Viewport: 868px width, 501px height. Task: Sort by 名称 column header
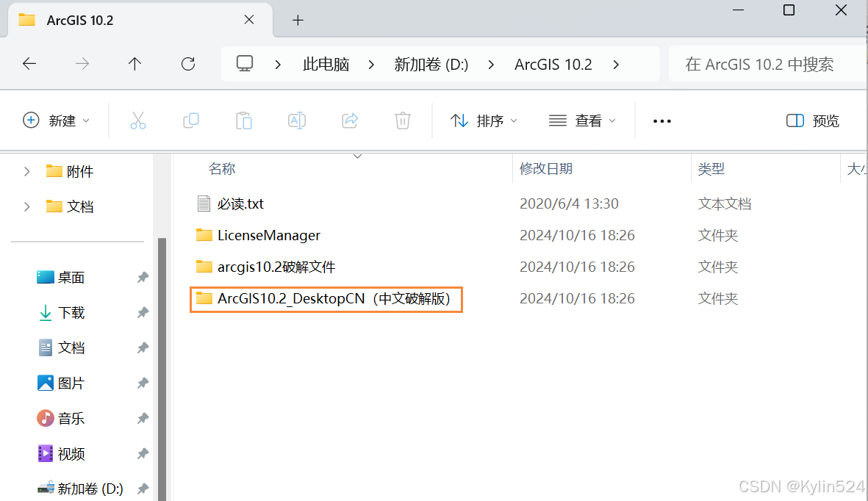click(222, 169)
